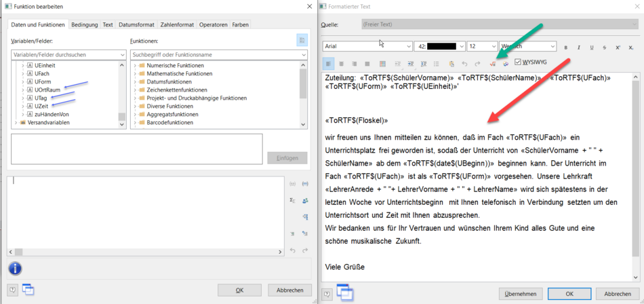
Task: Click the Variablen/Felder durchsuchen search field
Action: (x=68, y=54)
